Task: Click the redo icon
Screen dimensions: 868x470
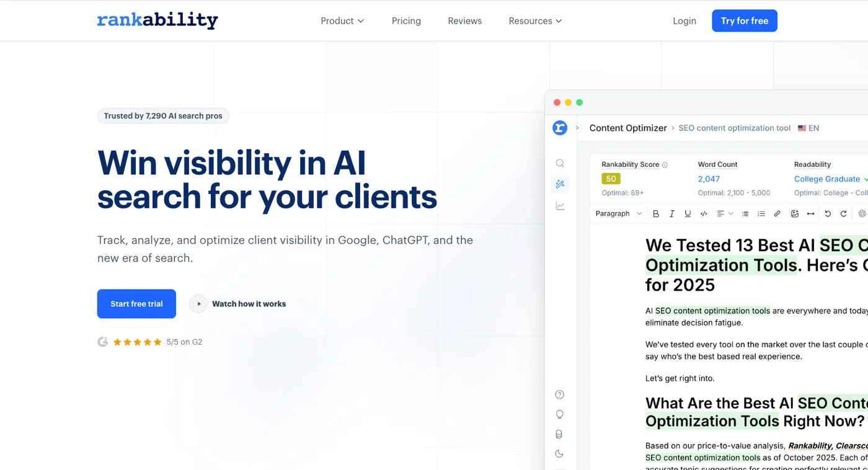Action: click(x=843, y=213)
